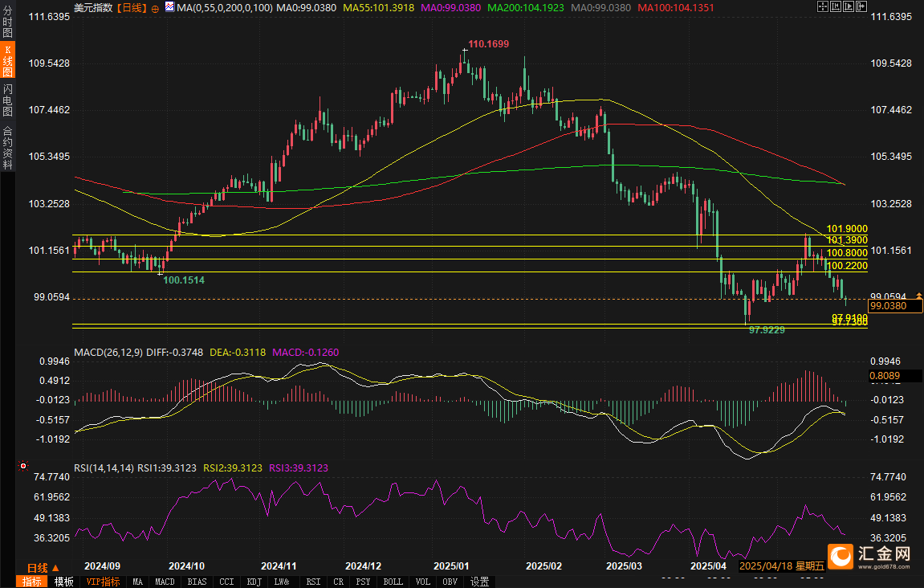The width and height of the screenshot is (924, 588).
Task: Click the 100.1514 low price label
Action: [184, 280]
